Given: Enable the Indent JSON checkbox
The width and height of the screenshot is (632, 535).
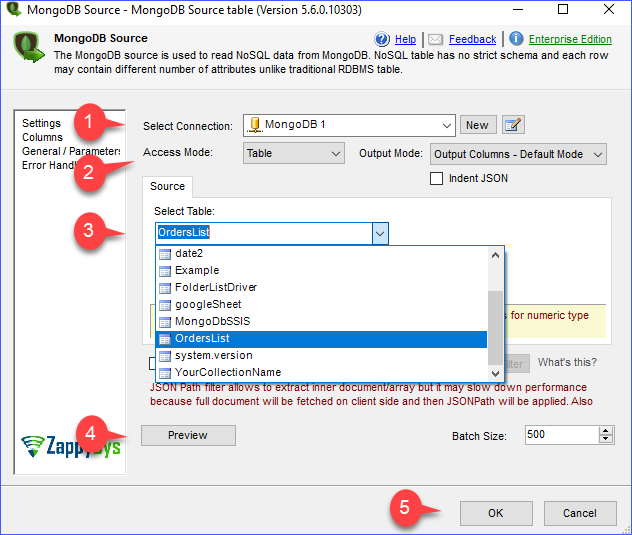Looking at the screenshot, I should click(x=436, y=178).
